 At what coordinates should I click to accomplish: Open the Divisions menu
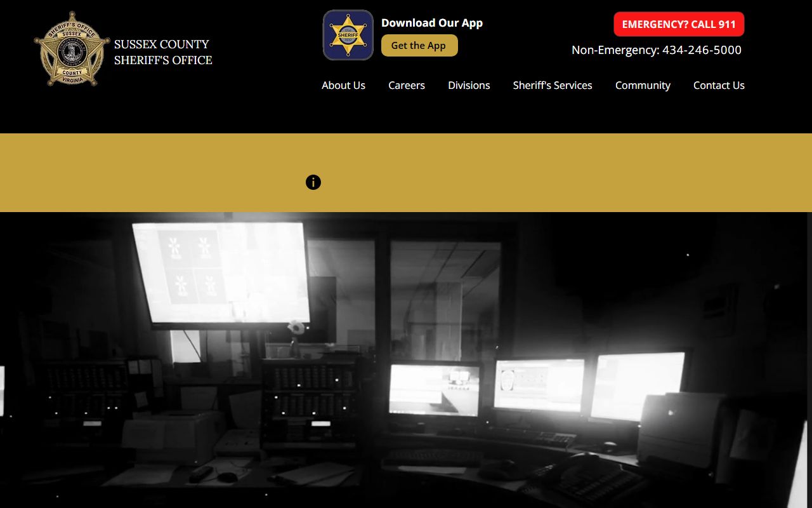click(x=469, y=85)
